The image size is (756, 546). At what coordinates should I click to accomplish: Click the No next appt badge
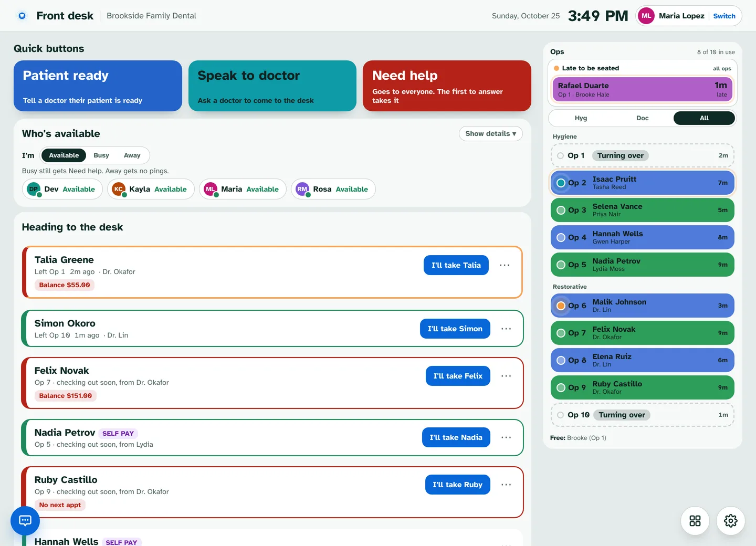coord(60,505)
